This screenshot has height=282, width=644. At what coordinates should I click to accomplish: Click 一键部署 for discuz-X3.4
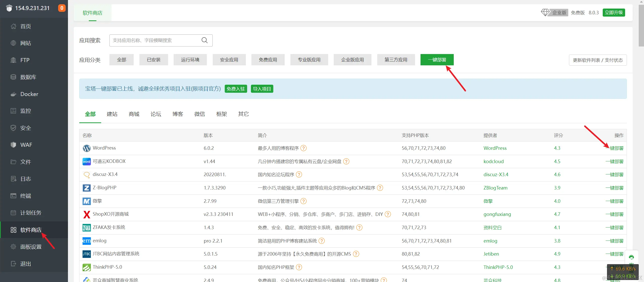click(x=615, y=174)
